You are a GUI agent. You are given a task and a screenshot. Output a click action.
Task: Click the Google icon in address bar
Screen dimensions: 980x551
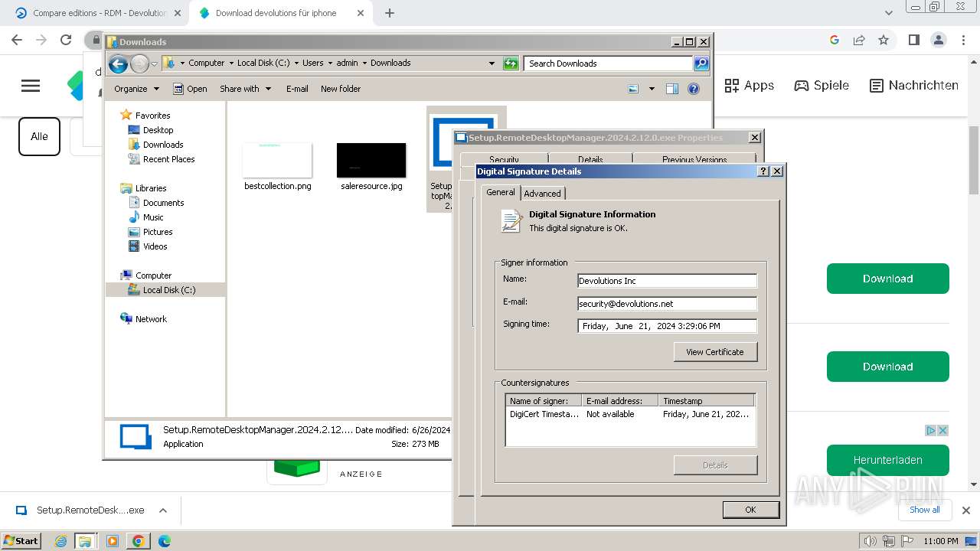click(835, 40)
